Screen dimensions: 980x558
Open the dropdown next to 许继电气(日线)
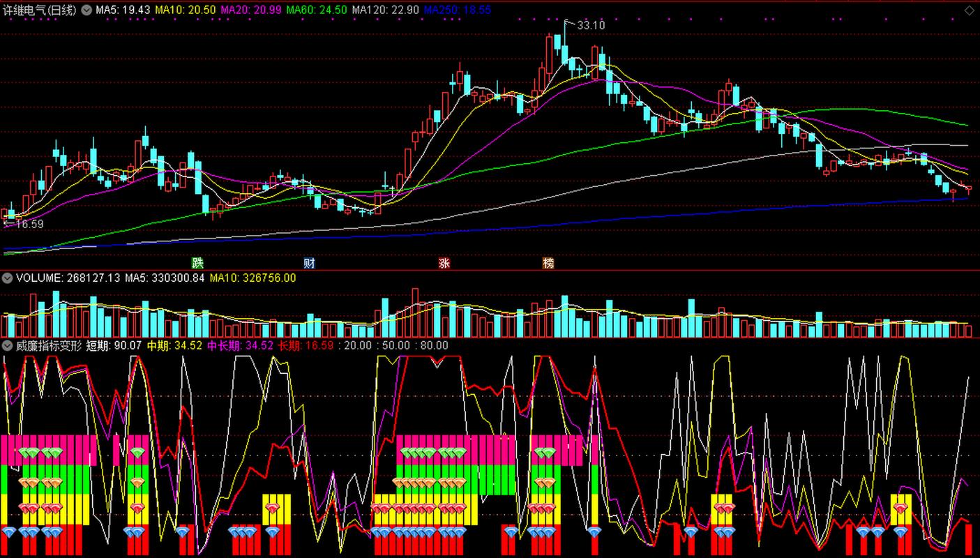[x=86, y=10]
